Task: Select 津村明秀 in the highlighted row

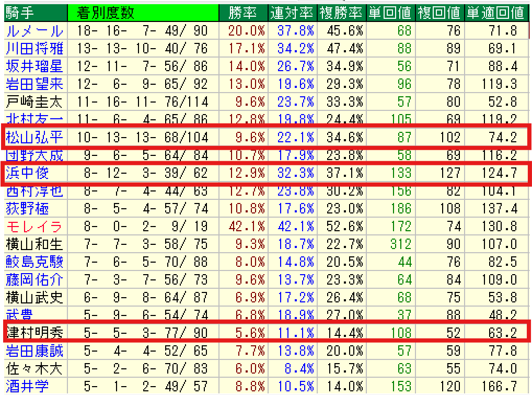Action: coord(34,333)
